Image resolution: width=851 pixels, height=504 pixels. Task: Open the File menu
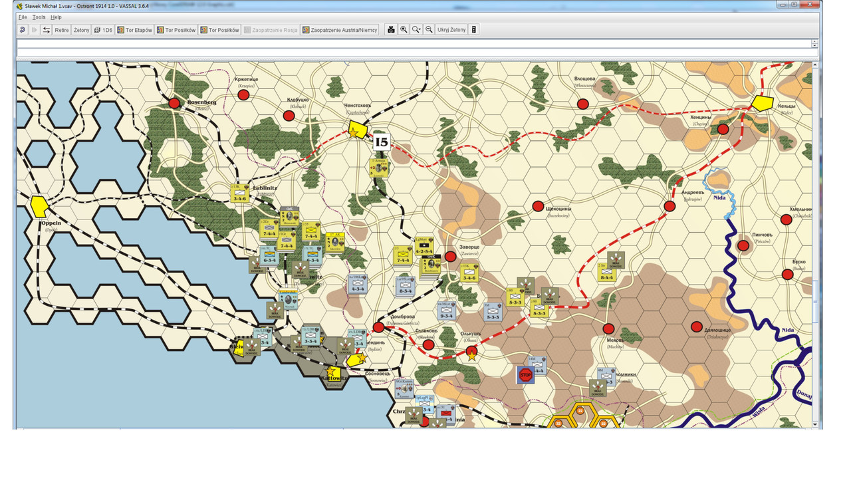tap(23, 17)
